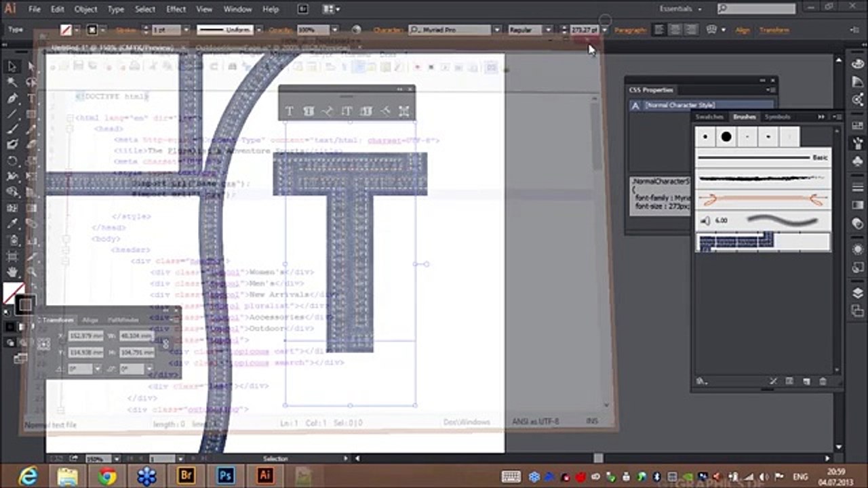The image size is (868, 488).
Task: Open Google Chrome from the taskbar
Action: pos(106,476)
